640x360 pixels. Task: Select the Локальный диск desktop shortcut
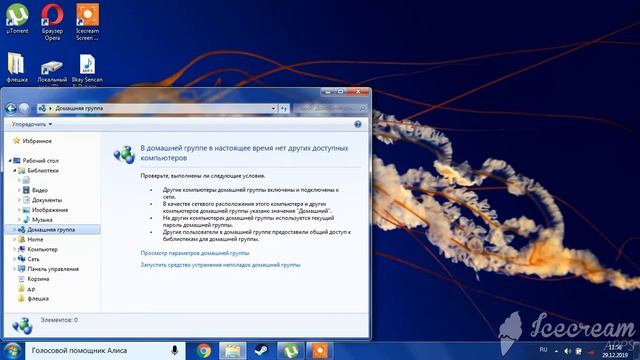(52, 71)
